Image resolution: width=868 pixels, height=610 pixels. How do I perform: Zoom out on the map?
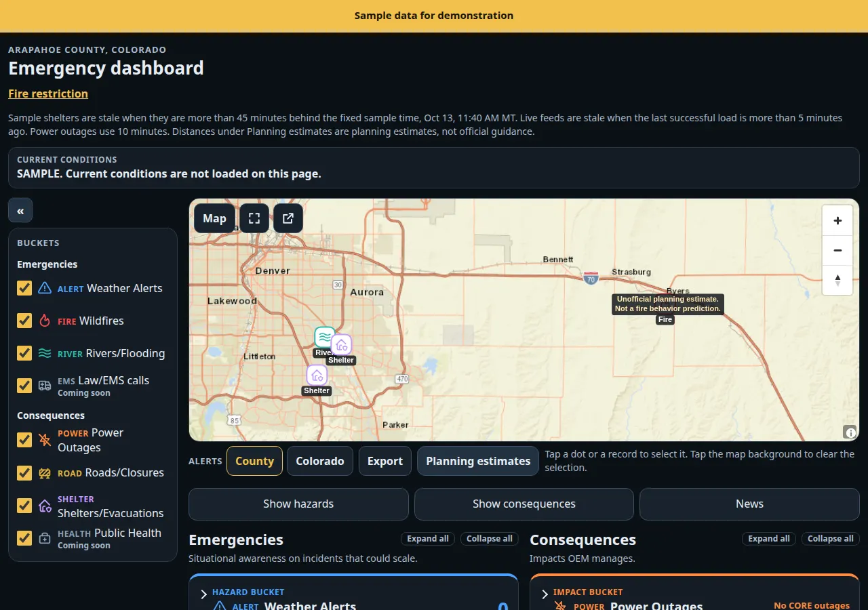tap(837, 250)
